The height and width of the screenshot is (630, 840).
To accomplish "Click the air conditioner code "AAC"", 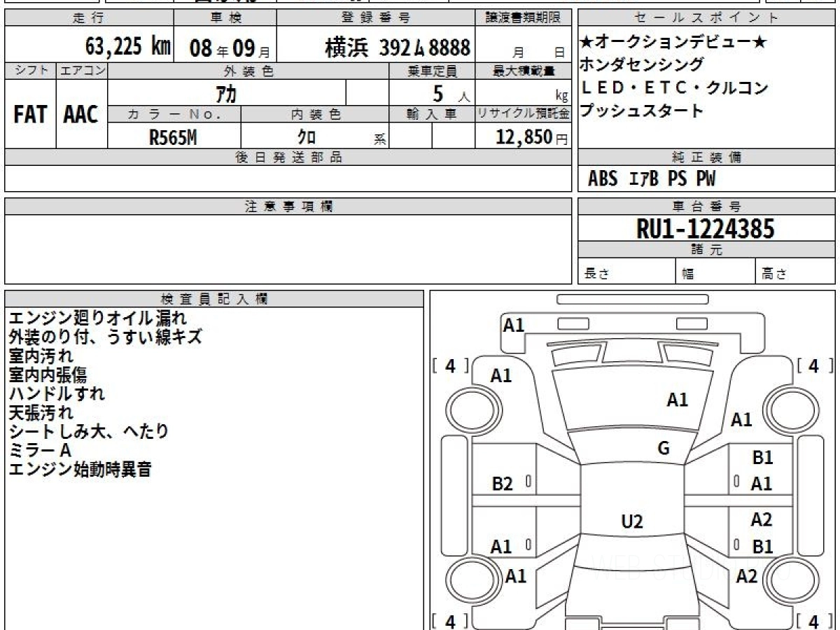I will point(81,115).
